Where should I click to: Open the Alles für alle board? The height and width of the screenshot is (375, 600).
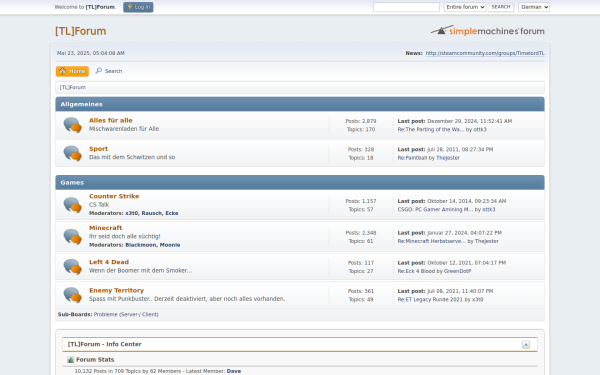pos(111,120)
